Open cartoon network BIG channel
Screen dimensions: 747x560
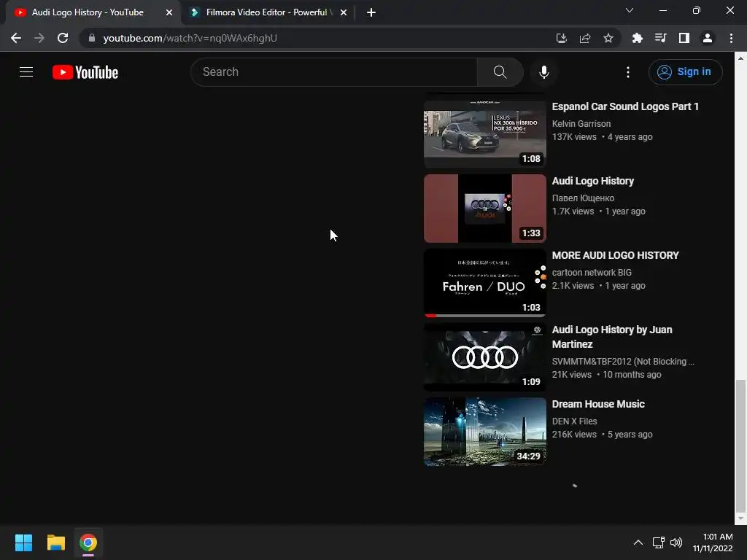pyautogui.click(x=592, y=273)
